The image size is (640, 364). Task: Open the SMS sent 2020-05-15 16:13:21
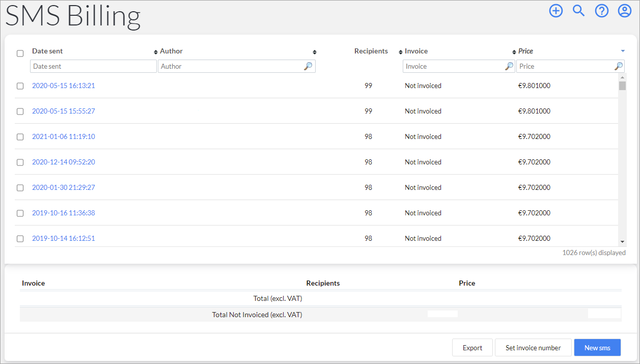[64, 86]
